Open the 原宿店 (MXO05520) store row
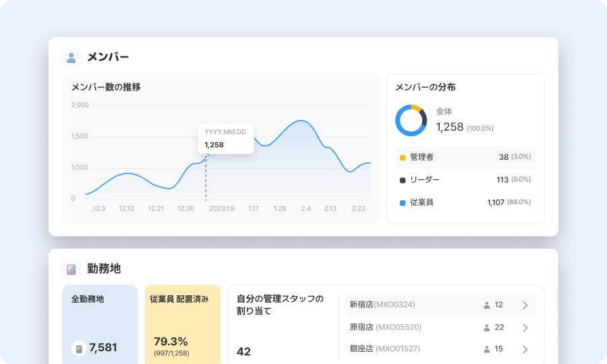Viewport: 607px width, 364px height. click(440, 328)
